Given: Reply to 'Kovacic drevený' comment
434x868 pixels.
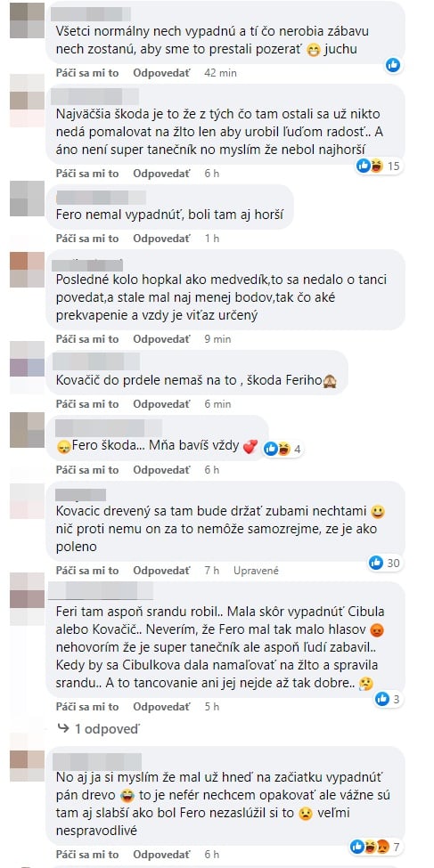Looking at the screenshot, I should pyautogui.click(x=162, y=570).
